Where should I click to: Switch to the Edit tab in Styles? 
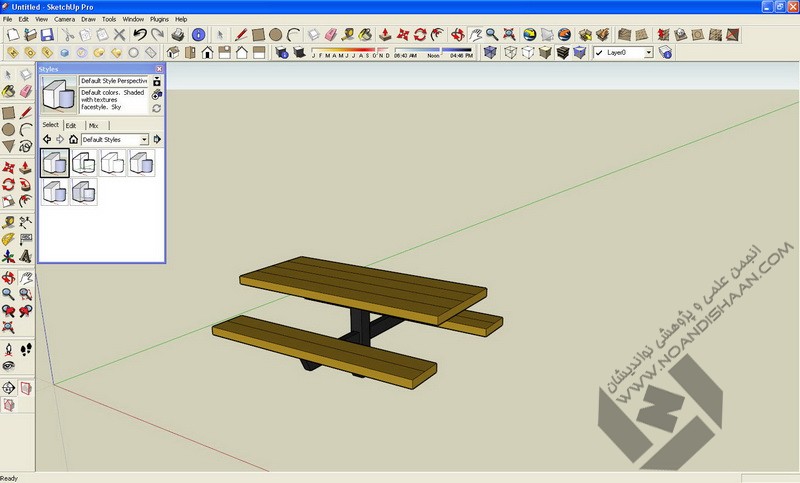(x=71, y=125)
